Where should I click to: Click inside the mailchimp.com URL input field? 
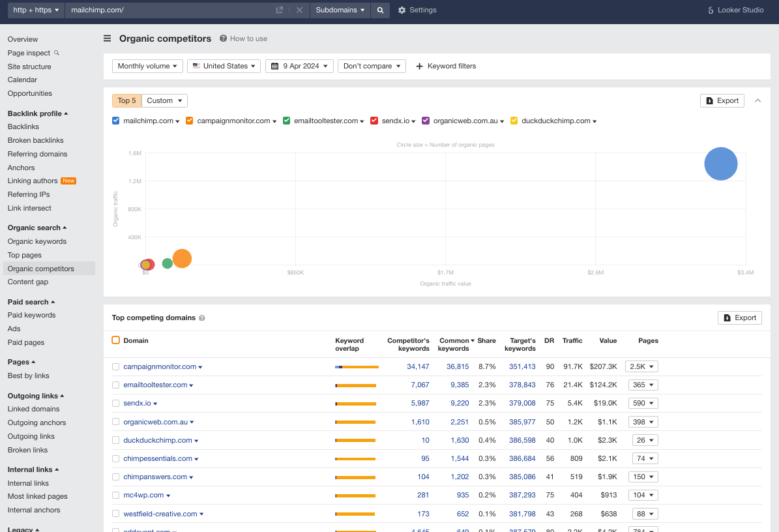(163, 10)
